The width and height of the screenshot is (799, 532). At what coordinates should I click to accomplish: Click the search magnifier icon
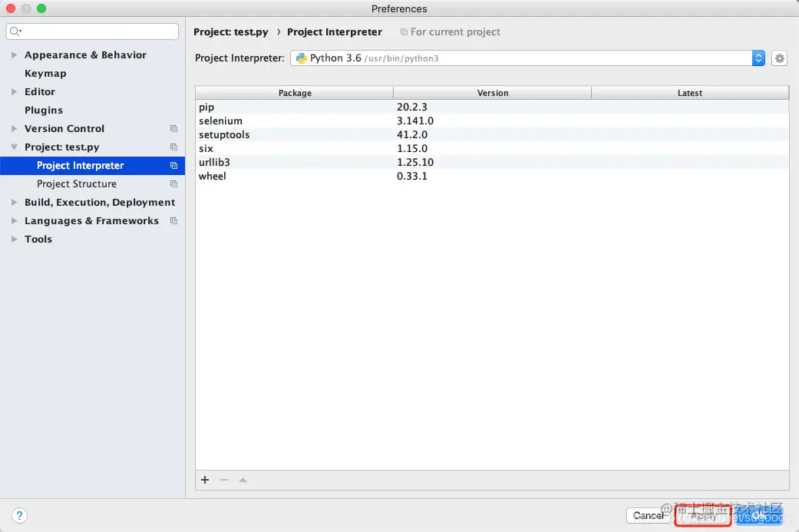click(15, 31)
